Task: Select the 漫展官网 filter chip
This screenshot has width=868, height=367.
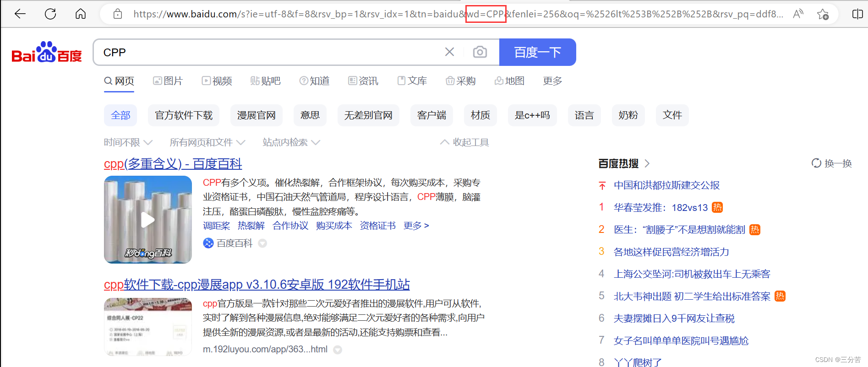Action: [256, 115]
